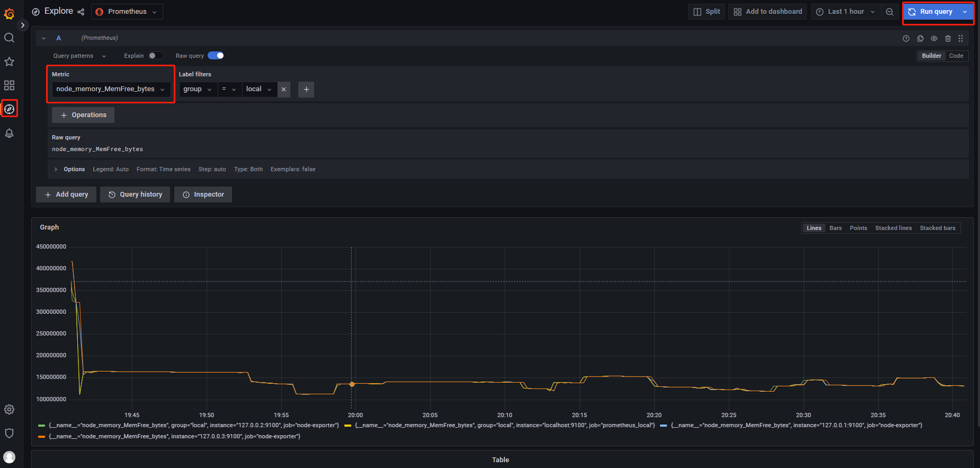Click legend series job prometheus_local
Viewport: 980px width, 468px height.
coord(505,425)
